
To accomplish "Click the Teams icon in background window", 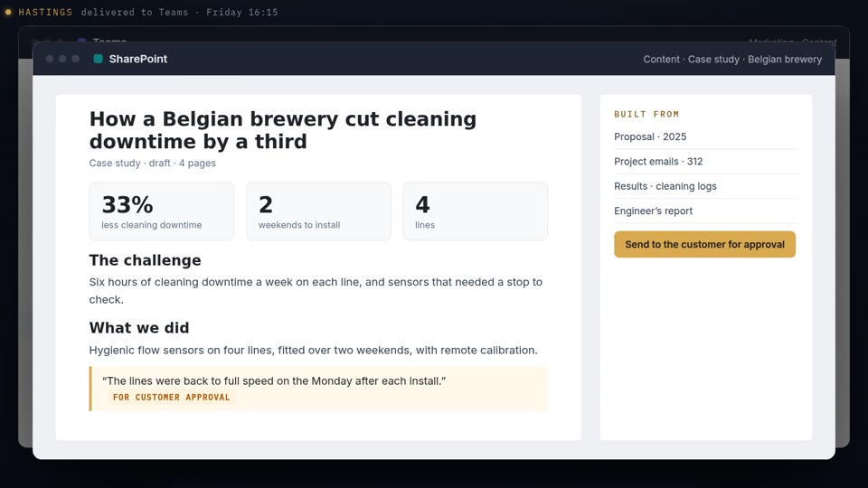I will (x=81, y=41).
